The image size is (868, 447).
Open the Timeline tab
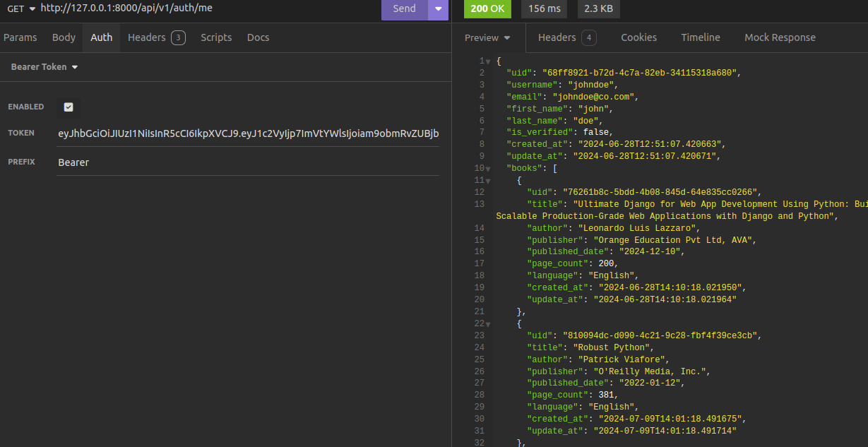click(701, 37)
